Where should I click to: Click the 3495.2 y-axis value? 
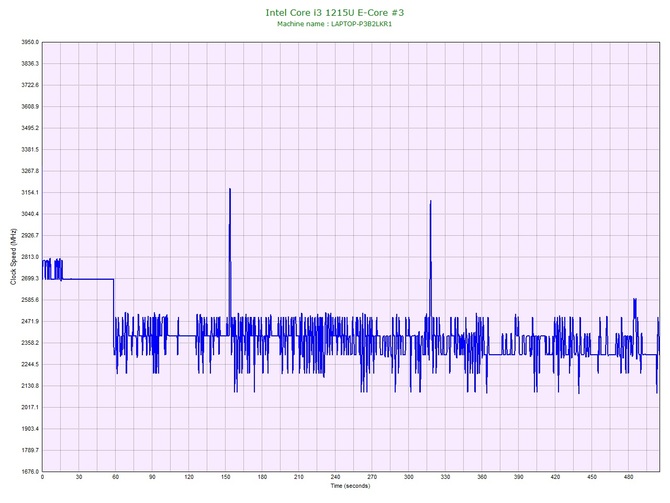click(30, 128)
